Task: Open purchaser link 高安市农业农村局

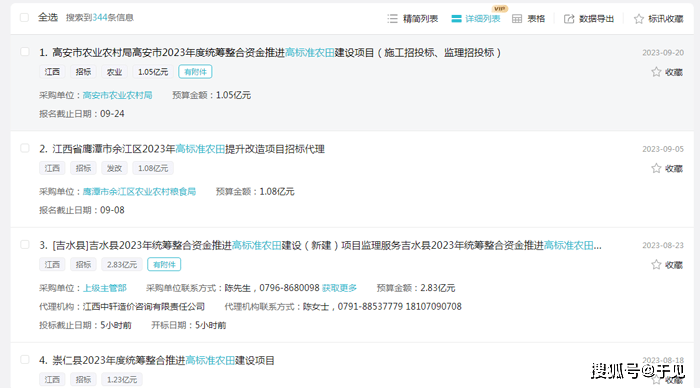Action: pos(117,95)
